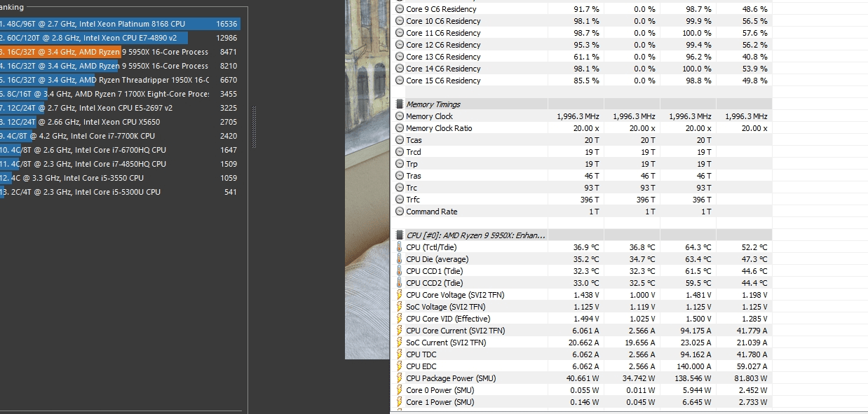Click the ranking score value 16536

(x=226, y=24)
